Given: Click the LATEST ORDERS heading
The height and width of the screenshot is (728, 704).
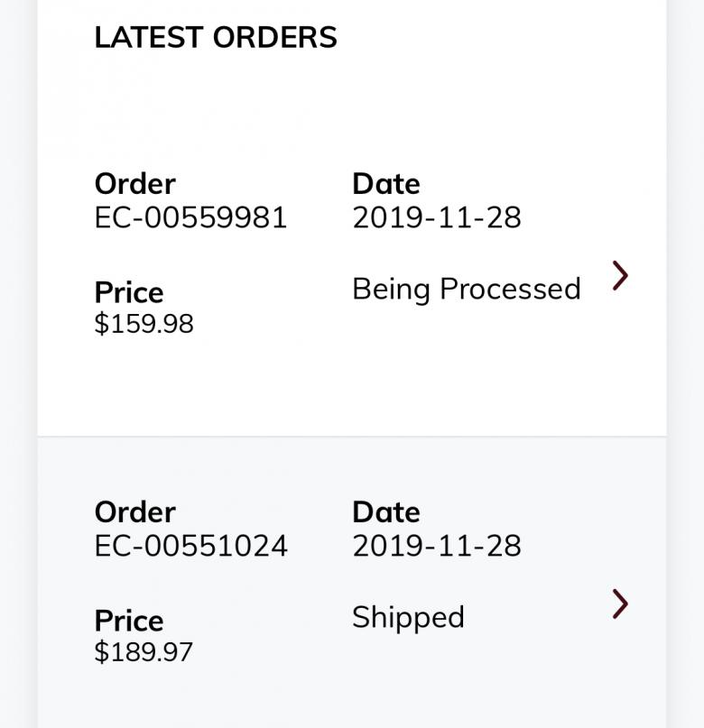Looking at the screenshot, I should point(216,38).
